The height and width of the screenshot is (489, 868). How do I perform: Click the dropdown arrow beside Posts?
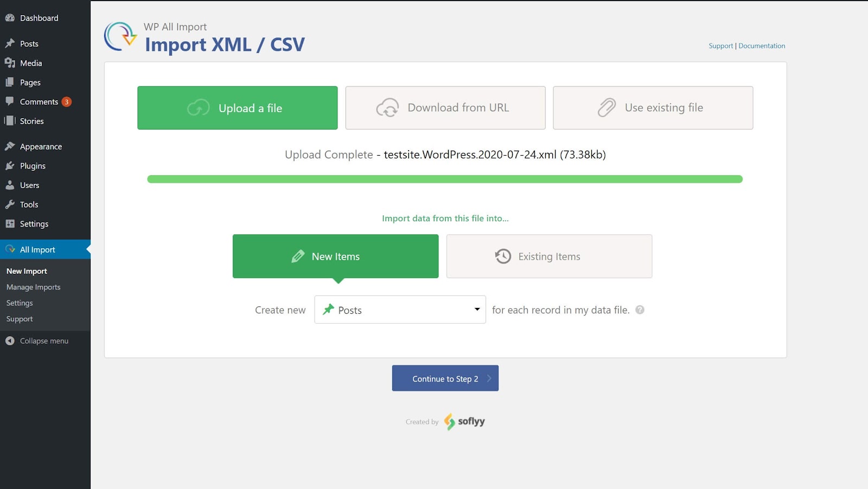pyautogui.click(x=477, y=310)
